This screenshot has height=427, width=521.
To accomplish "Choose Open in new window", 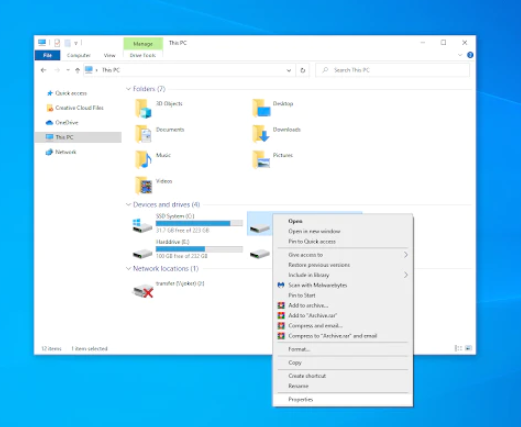I will pyautogui.click(x=343, y=231).
